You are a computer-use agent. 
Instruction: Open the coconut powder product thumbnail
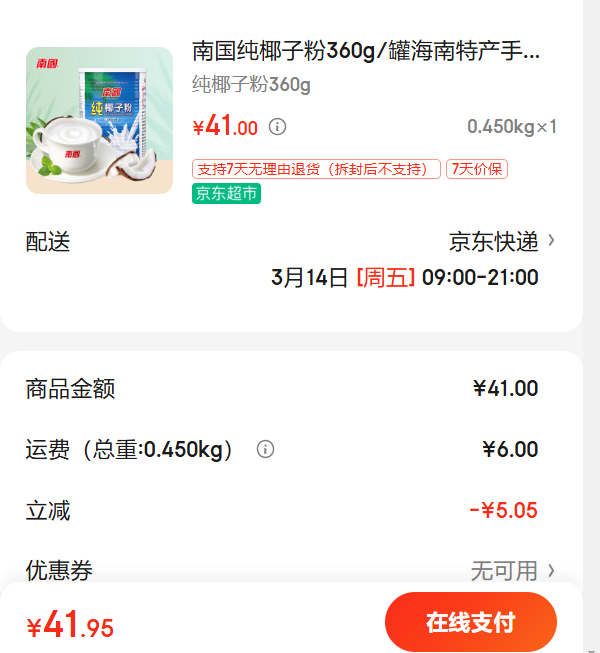[100, 120]
